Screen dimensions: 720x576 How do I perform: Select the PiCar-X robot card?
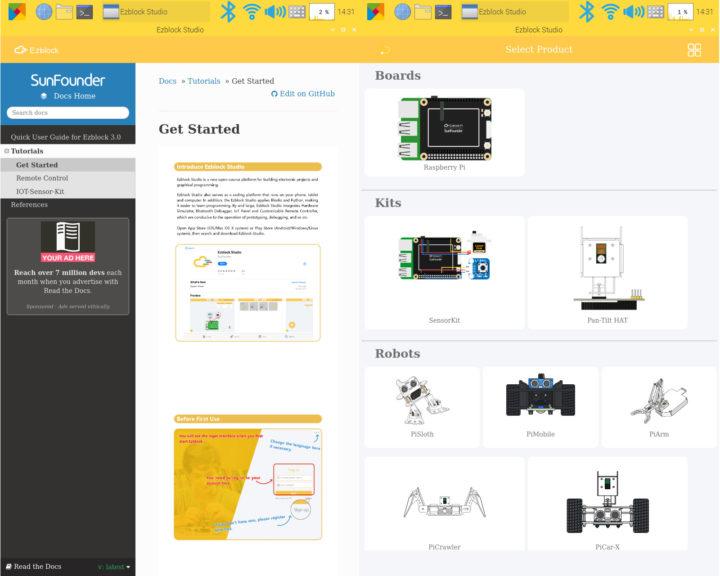pos(608,504)
